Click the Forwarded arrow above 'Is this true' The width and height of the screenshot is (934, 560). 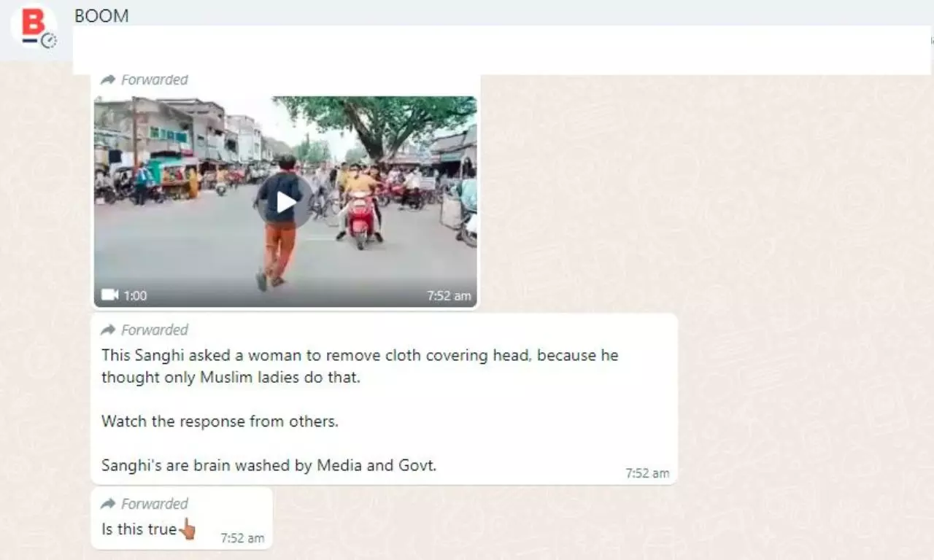[108, 504]
